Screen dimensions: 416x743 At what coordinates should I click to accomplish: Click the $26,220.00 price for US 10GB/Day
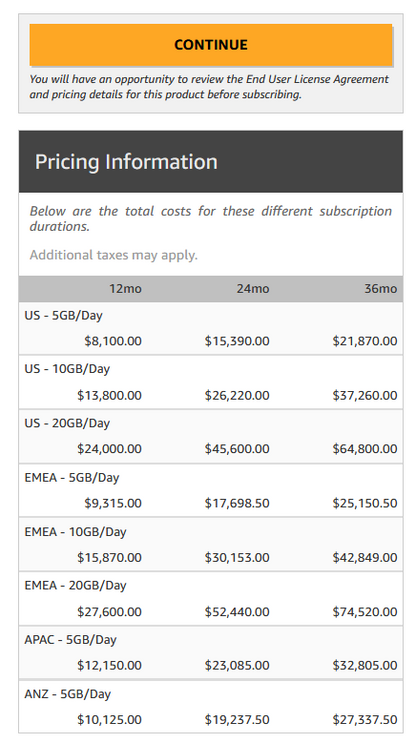(x=237, y=395)
